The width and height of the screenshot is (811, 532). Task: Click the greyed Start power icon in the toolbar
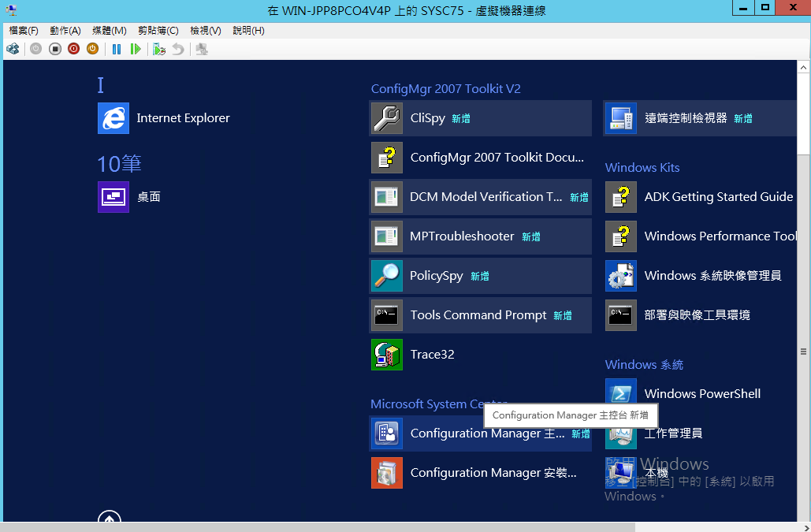coord(35,49)
